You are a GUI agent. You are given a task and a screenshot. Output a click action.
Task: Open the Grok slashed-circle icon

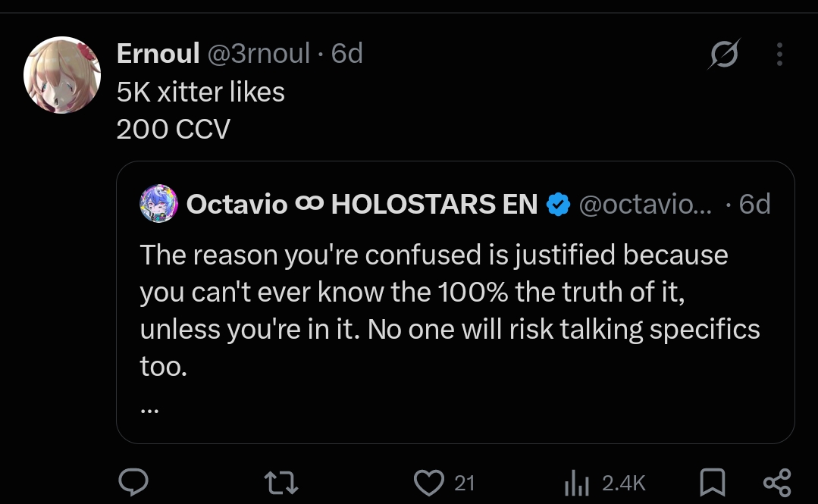[724, 54]
